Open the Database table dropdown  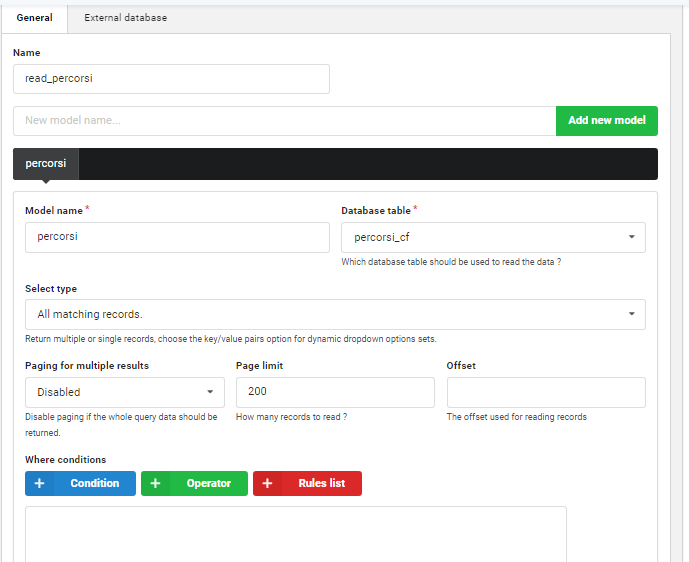coord(493,237)
